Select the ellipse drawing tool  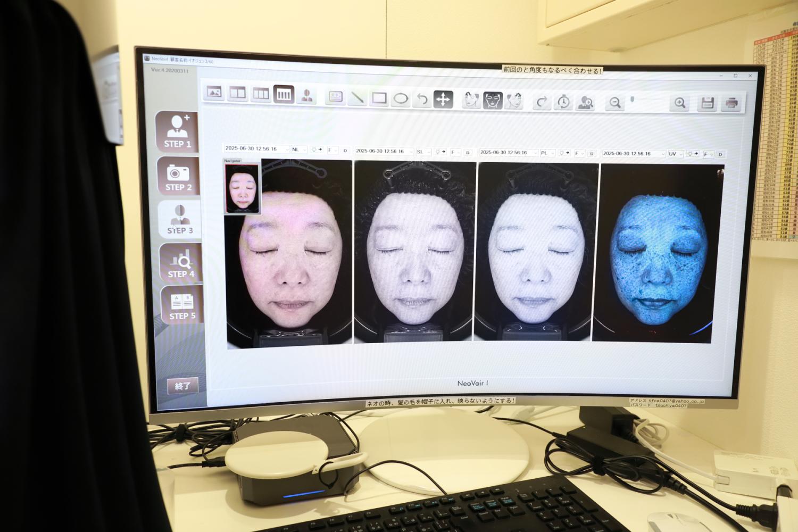pyautogui.click(x=401, y=99)
